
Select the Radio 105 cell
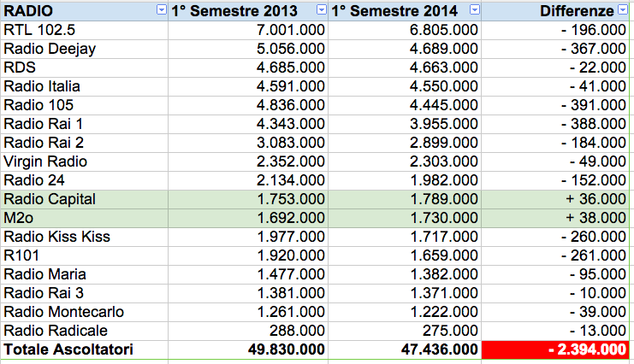coord(84,105)
